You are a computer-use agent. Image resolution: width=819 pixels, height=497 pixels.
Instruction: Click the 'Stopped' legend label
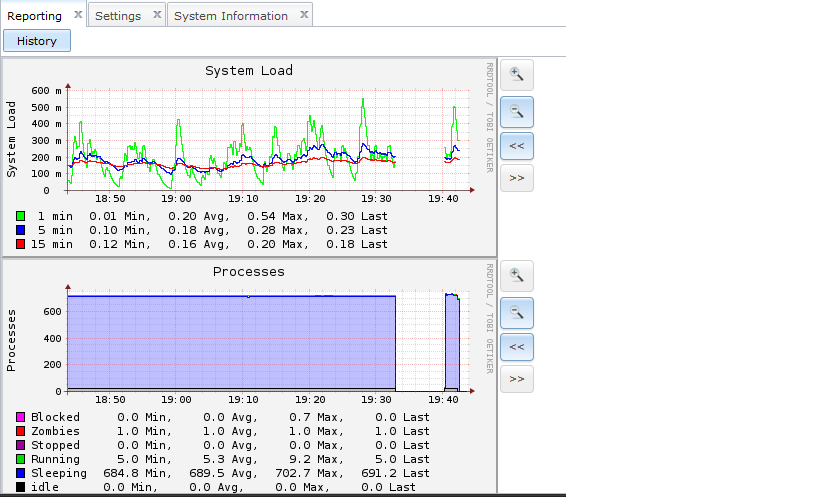pyautogui.click(x=55, y=445)
